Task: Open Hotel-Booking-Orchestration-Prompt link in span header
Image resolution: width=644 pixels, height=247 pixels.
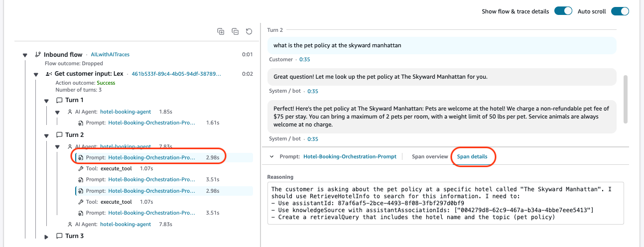Action: tap(350, 156)
